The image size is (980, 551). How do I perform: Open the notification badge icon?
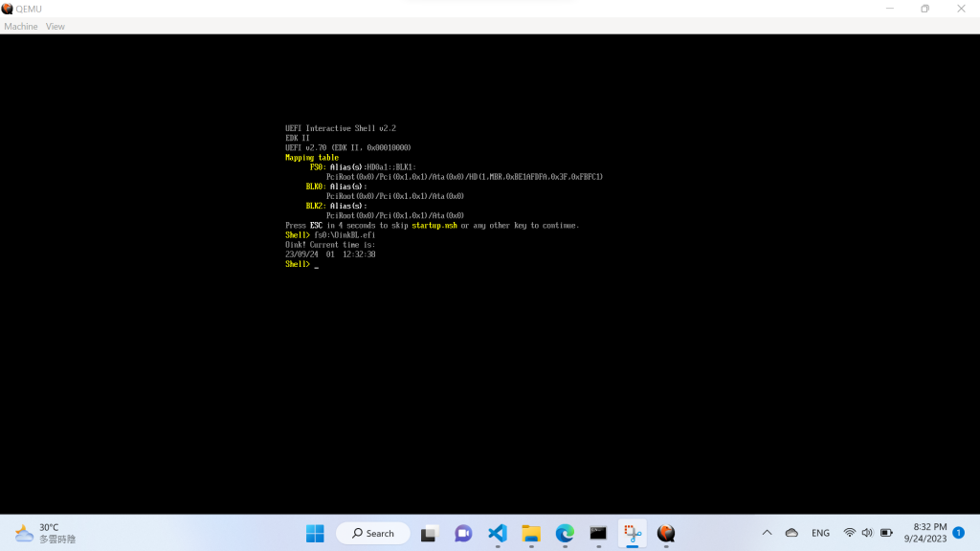pos(959,533)
